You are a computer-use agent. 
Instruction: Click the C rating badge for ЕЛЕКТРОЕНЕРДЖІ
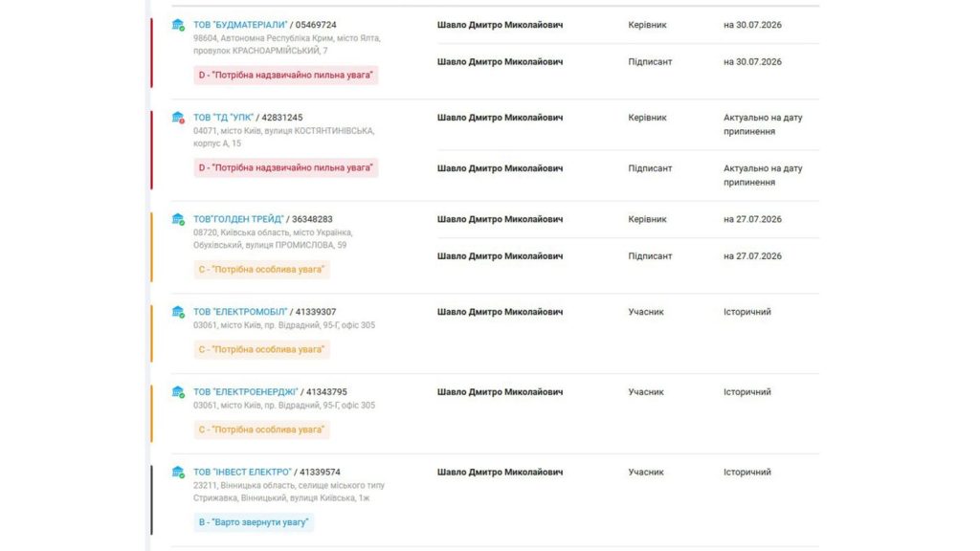261,430
